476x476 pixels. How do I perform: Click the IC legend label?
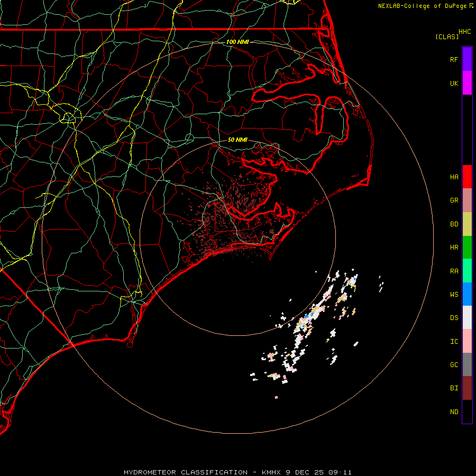(x=454, y=342)
